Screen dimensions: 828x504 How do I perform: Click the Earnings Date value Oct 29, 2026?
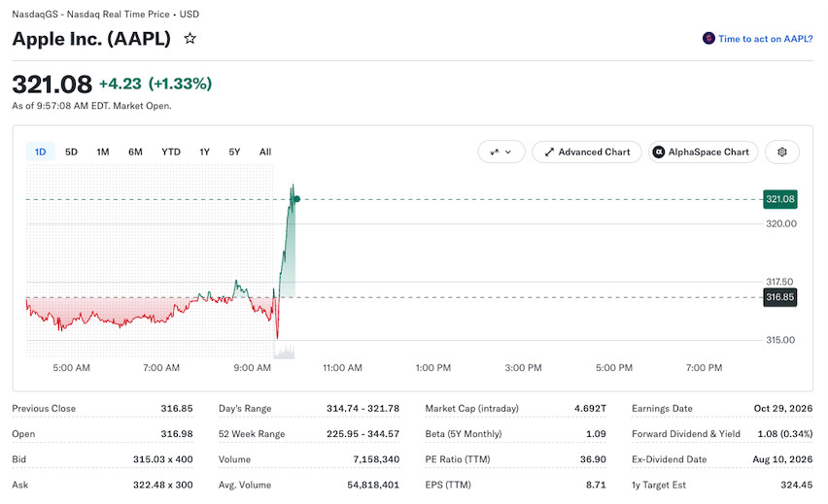tap(783, 409)
